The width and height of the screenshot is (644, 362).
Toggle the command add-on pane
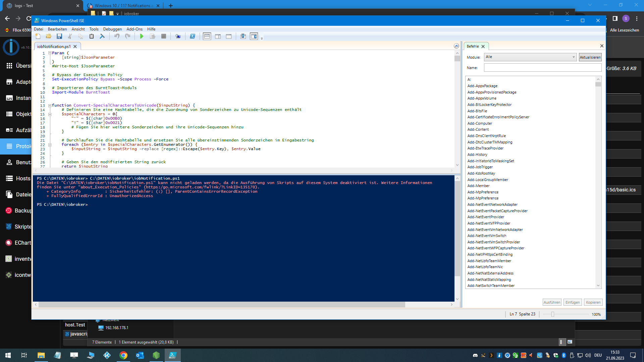(x=254, y=36)
